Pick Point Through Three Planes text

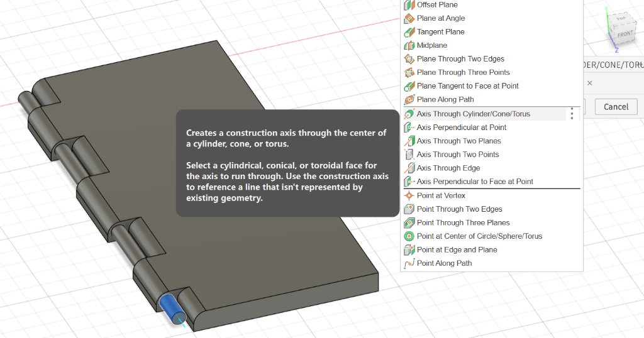[464, 223]
